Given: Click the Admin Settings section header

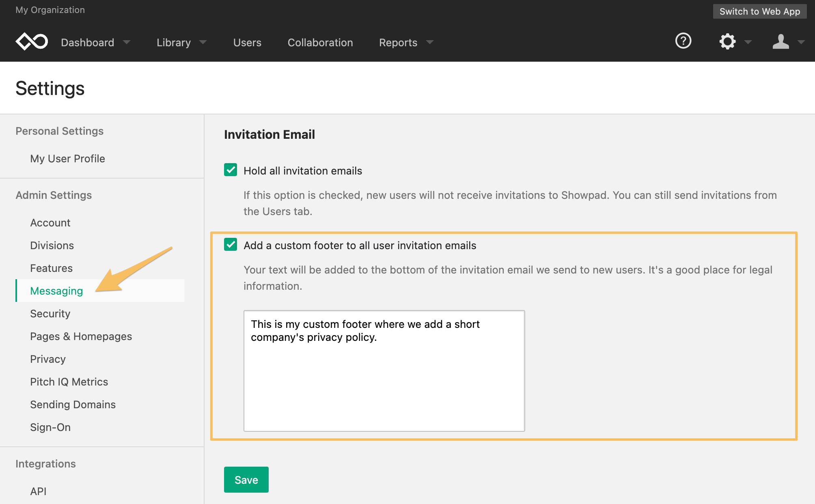Looking at the screenshot, I should click(54, 195).
